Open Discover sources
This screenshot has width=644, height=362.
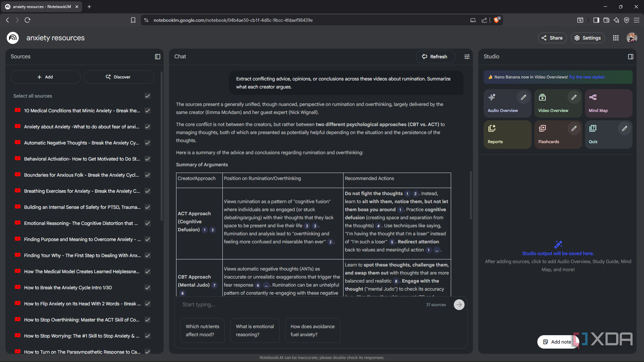[x=119, y=77]
